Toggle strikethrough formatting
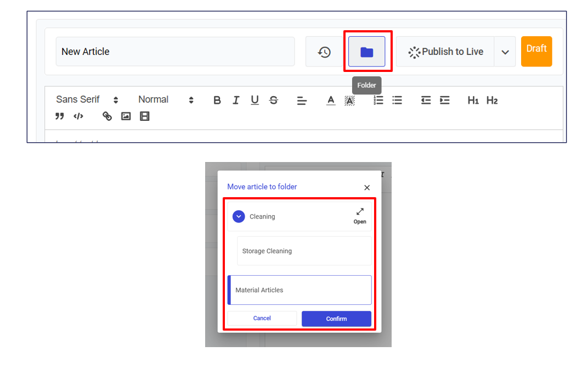Image resolution: width=588 pixels, height=368 pixels. click(x=274, y=100)
